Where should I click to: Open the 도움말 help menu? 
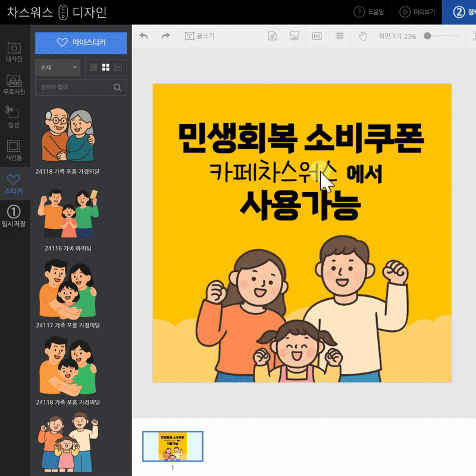pyautogui.click(x=369, y=12)
